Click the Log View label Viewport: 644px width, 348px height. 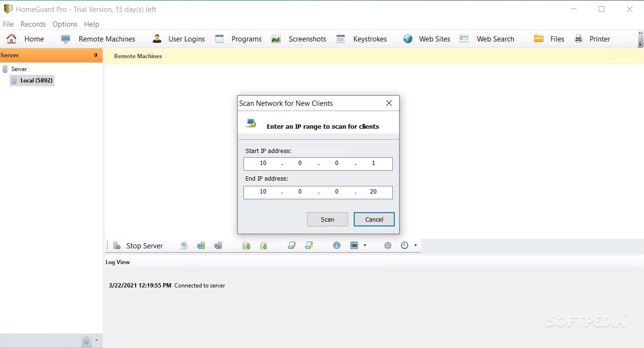117,262
